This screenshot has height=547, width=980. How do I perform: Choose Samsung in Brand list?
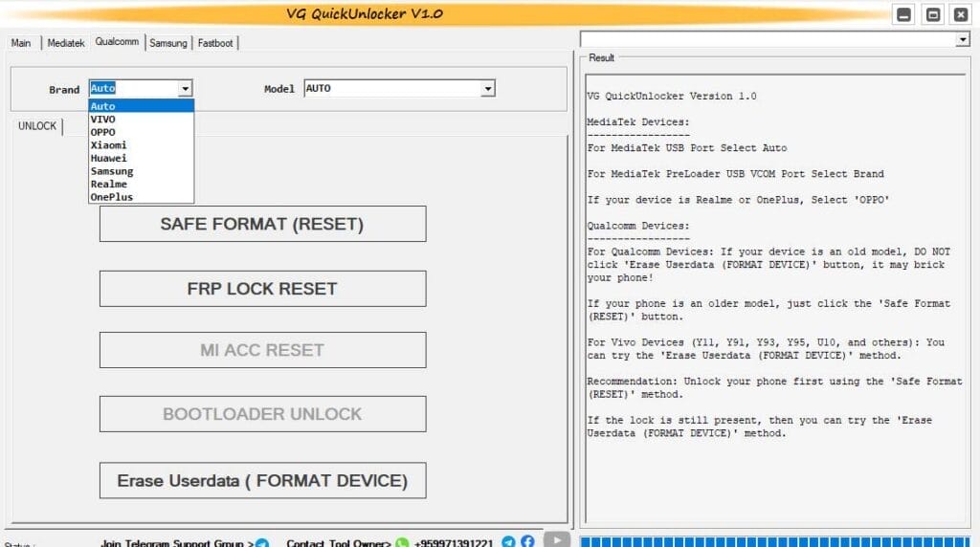pos(142,171)
